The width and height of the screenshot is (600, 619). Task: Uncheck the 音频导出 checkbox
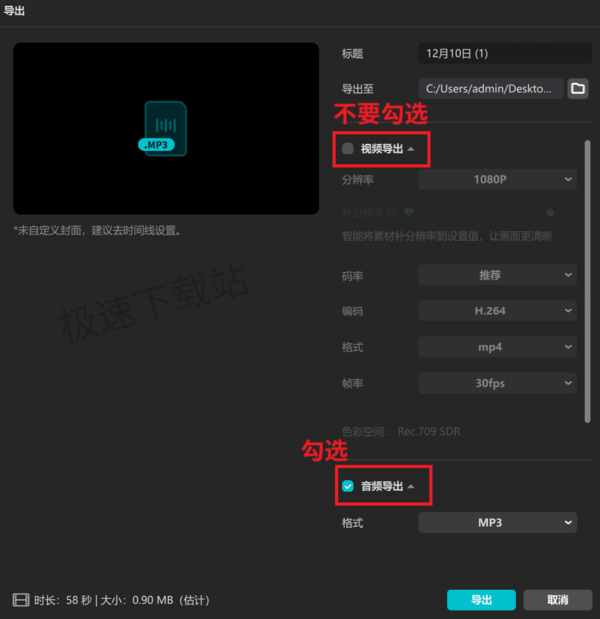coord(348,486)
